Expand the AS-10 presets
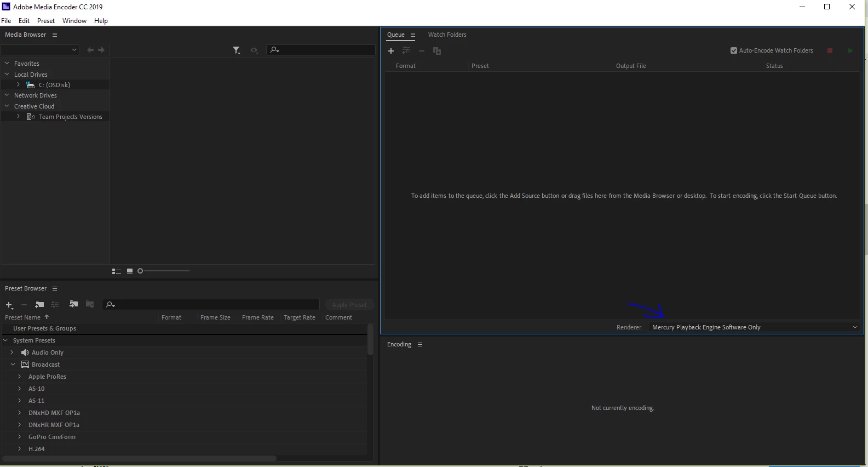Viewport: 868px width, 467px height. click(20, 389)
